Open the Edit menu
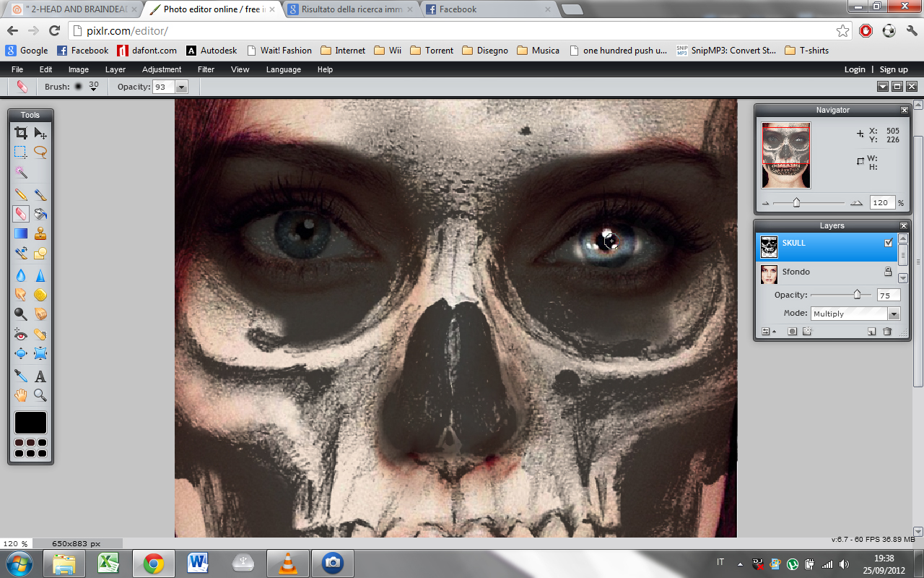This screenshot has width=924, height=578. click(x=45, y=69)
